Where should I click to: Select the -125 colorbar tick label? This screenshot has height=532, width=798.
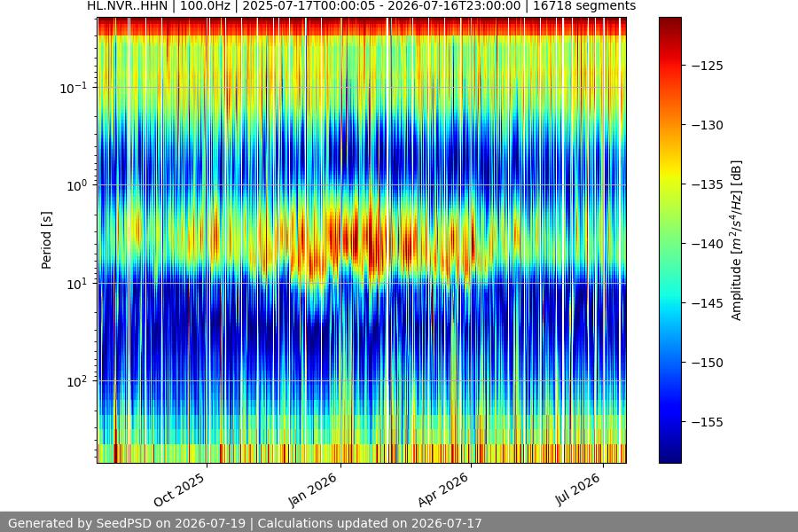pyautogui.click(x=708, y=66)
